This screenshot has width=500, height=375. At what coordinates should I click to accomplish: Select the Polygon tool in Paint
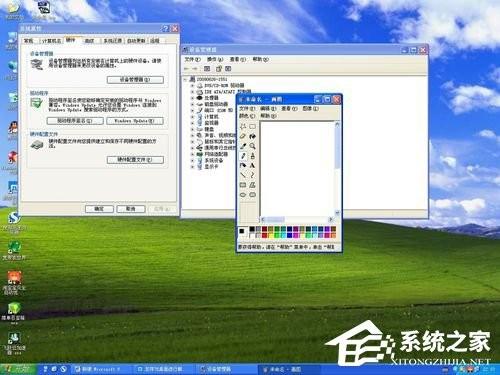click(x=253, y=185)
